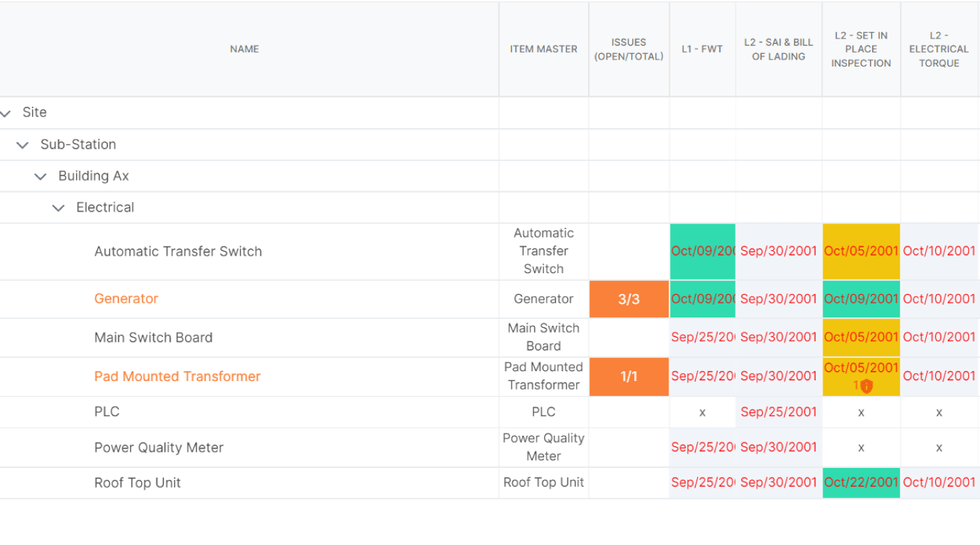This screenshot has width=980, height=545.
Task: Click yellow Oct/05/2001 cell for Automatic Transfer Switch
Action: (x=861, y=251)
